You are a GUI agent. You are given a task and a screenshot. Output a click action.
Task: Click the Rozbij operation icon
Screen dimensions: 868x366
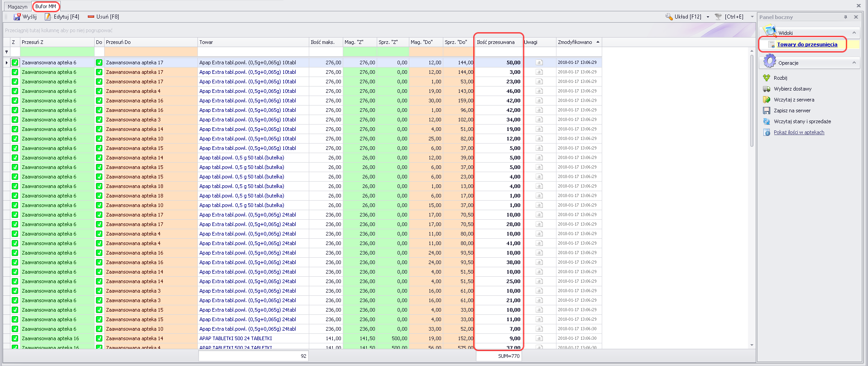(767, 78)
